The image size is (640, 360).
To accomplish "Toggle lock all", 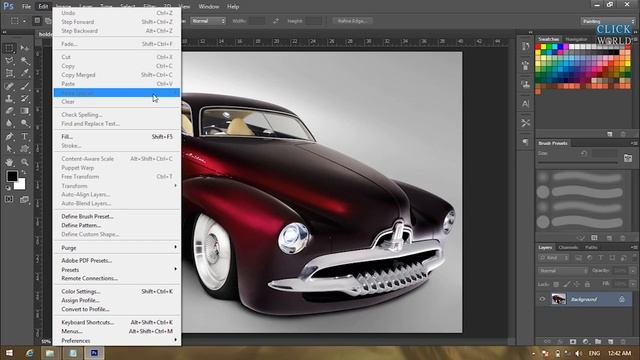I will tap(587, 284).
